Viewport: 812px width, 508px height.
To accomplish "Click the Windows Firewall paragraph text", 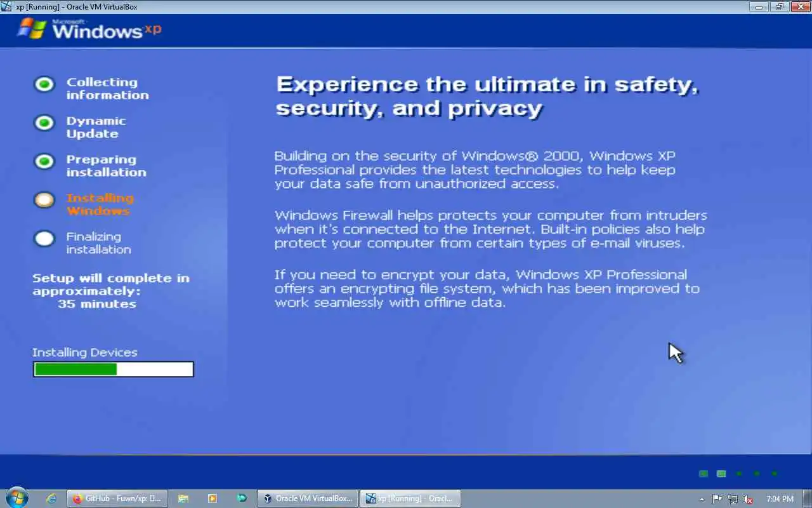I will click(x=490, y=229).
